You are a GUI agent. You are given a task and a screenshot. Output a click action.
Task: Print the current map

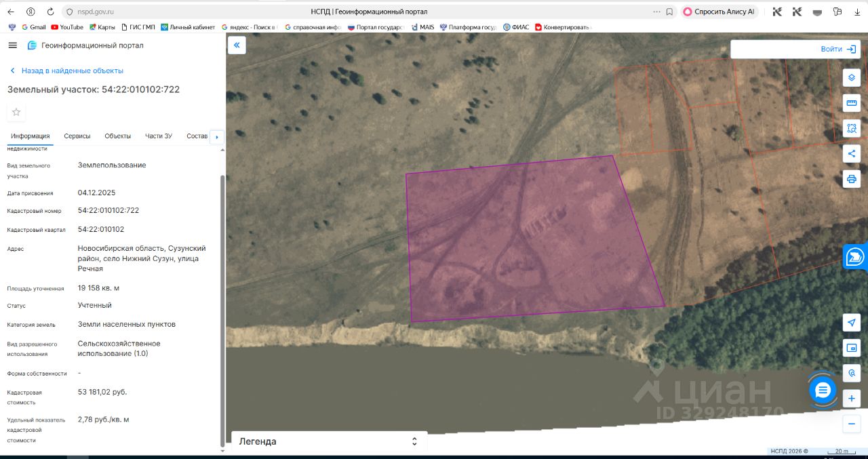point(852,179)
